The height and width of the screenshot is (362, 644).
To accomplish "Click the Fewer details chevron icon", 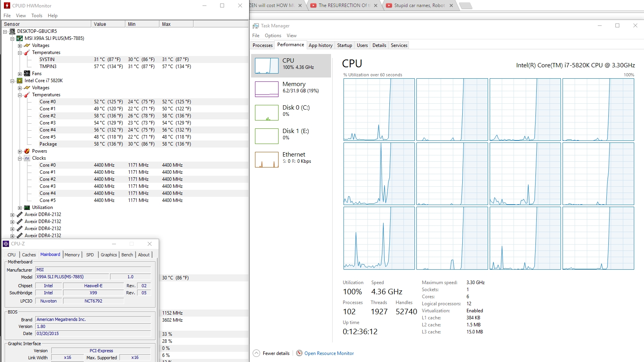I will click(x=256, y=353).
